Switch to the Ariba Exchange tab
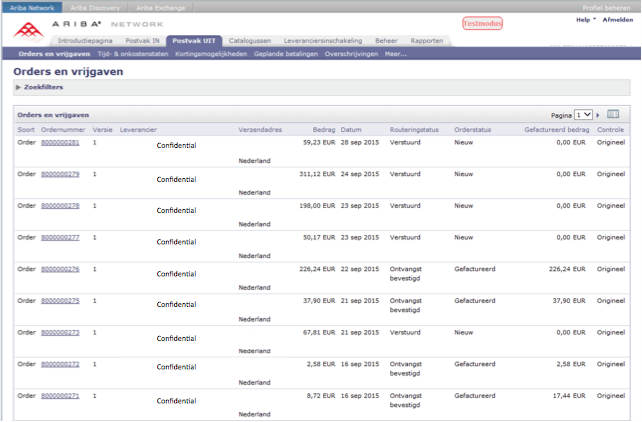Image resolution: width=642 pixels, height=422 pixels. tap(160, 8)
